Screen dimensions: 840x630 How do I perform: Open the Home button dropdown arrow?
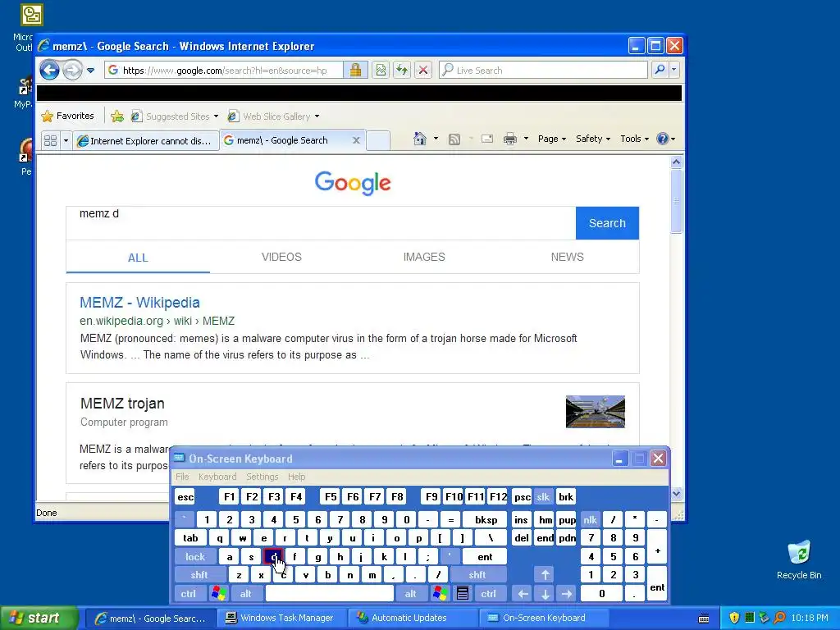tap(436, 139)
